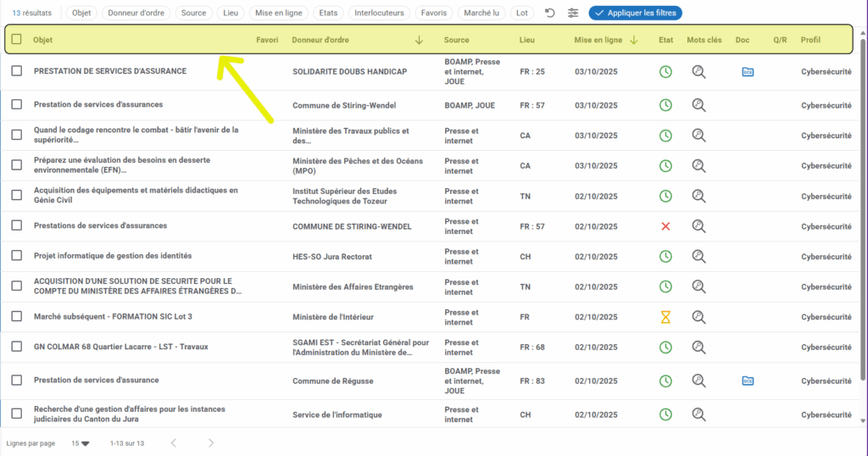Click the document folder icon for SOLIDARITE DOUBS HANDICAP
The height and width of the screenshot is (456, 868).
pyautogui.click(x=748, y=72)
